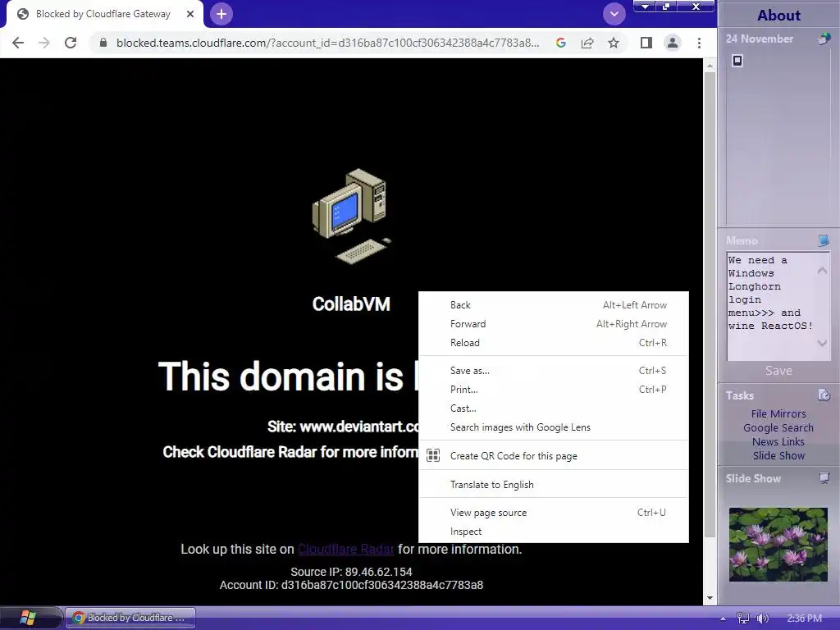Screen dimensions: 840x630
Task: Show hidden tray icons arrow
Action: (x=724, y=619)
